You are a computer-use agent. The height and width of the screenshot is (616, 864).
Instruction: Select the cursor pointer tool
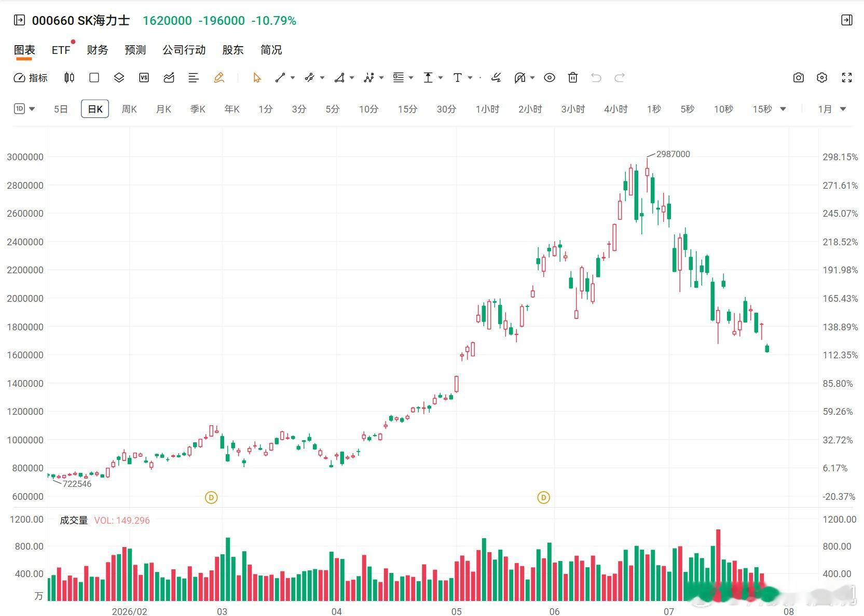point(257,78)
